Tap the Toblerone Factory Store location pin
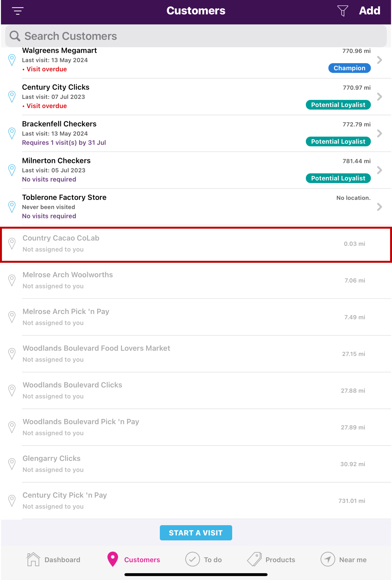392x580 pixels. pos(12,207)
